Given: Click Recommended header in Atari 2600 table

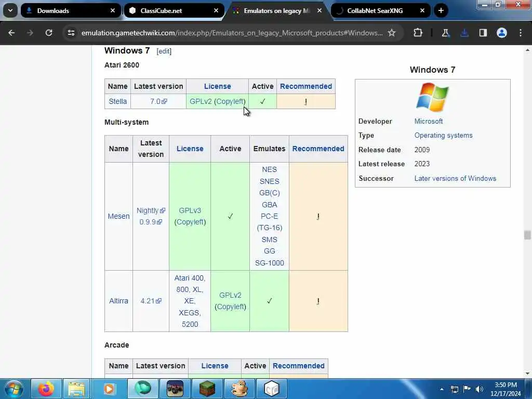Looking at the screenshot, I should pos(306,86).
